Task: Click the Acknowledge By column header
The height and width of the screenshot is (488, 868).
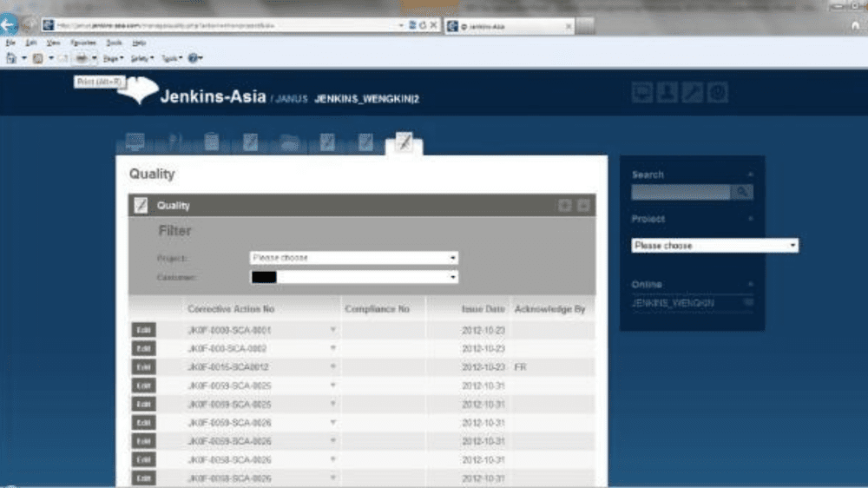Action: click(x=549, y=309)
